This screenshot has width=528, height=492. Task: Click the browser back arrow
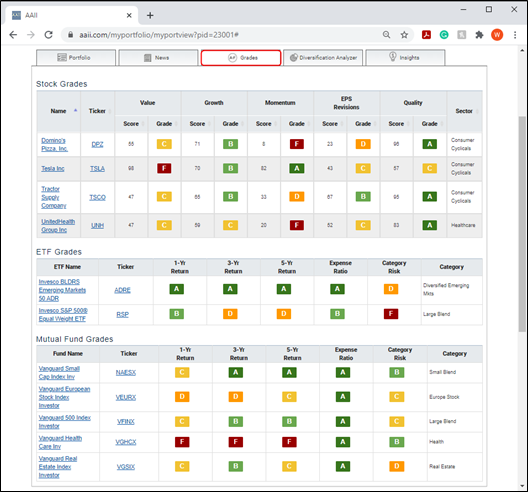[x=13, y=35]
